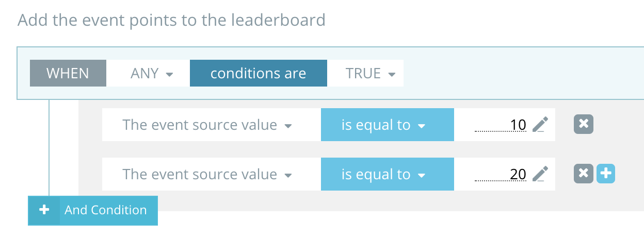Click the caret arrow next to ANY

(169, 74)
